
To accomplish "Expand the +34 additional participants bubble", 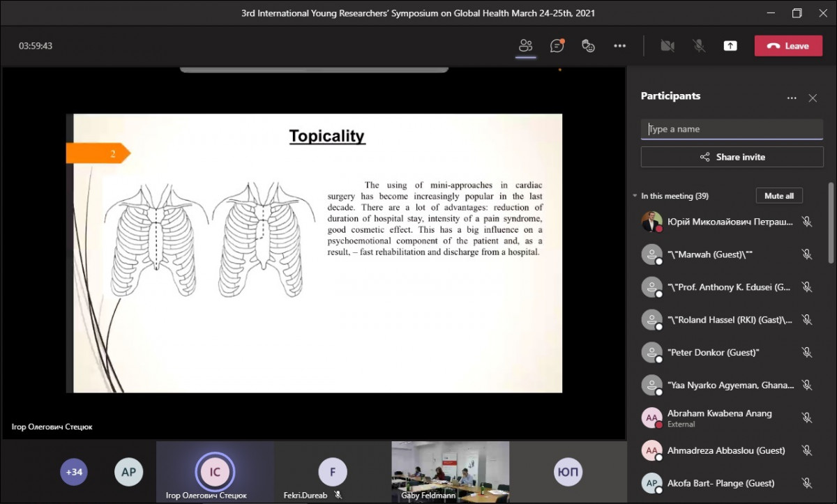I will [74, 472].
